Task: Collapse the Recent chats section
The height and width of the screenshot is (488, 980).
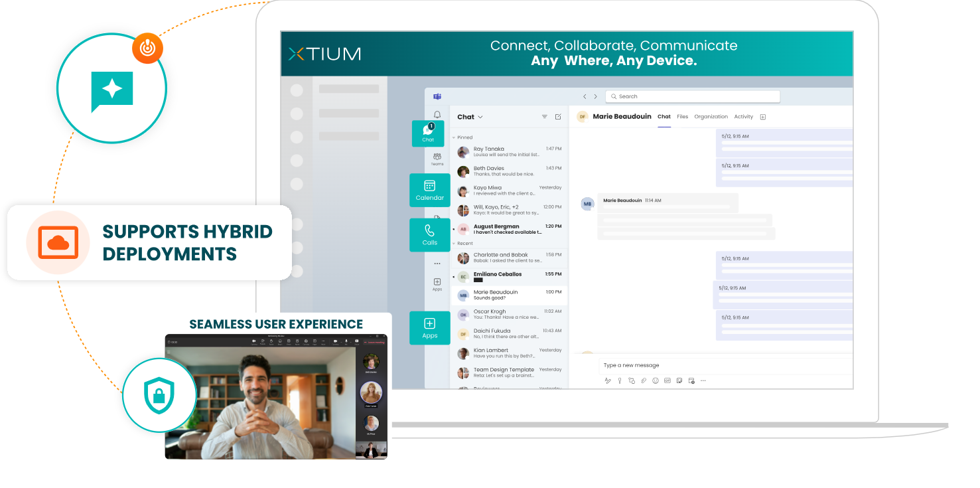Action: coord(454,244)
